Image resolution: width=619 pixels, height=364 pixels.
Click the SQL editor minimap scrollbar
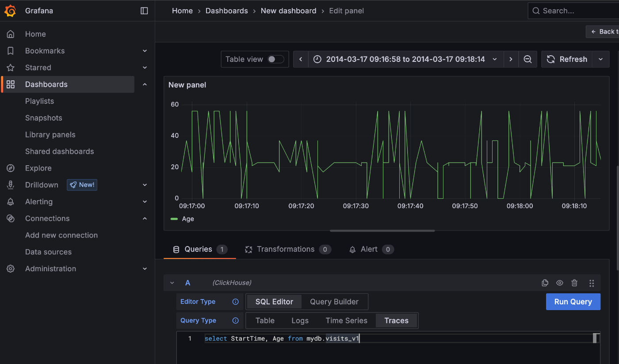(595, 338)
